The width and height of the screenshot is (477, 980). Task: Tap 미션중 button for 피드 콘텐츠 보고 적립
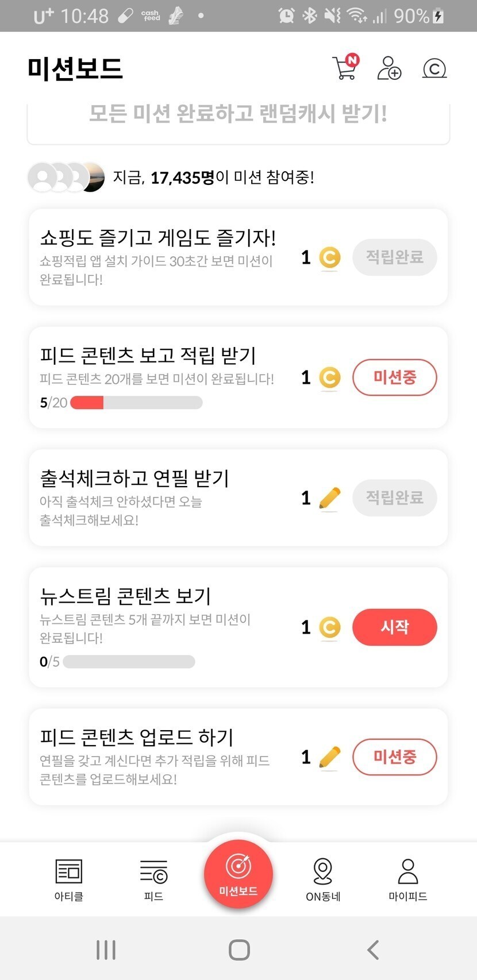point(394,377)
